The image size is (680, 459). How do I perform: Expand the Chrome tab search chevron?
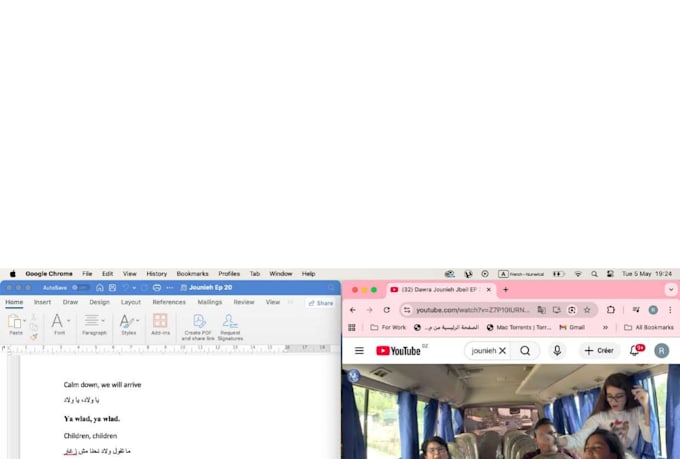(x=671, y=289)
